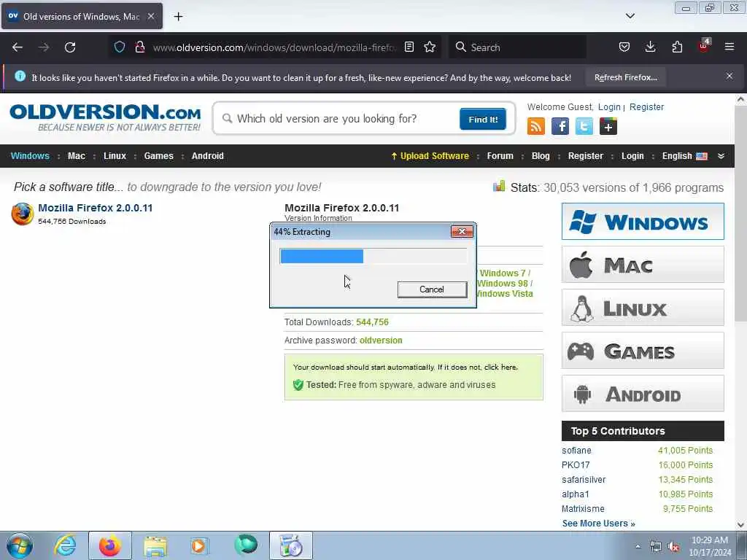Image resolution: width=747 pixels, height=560 pixels.
Task: Click the insecure connection padlock icon
Action: (x=139, y=47)
